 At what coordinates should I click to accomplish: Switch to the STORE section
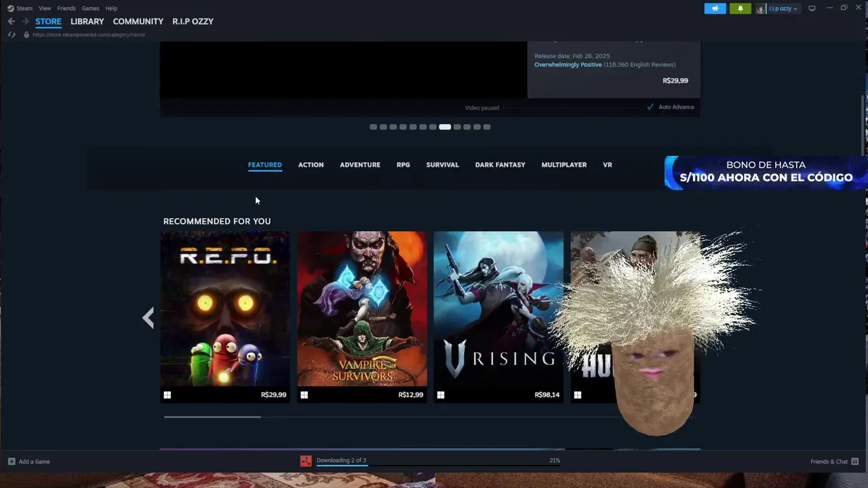click(48, 22)
